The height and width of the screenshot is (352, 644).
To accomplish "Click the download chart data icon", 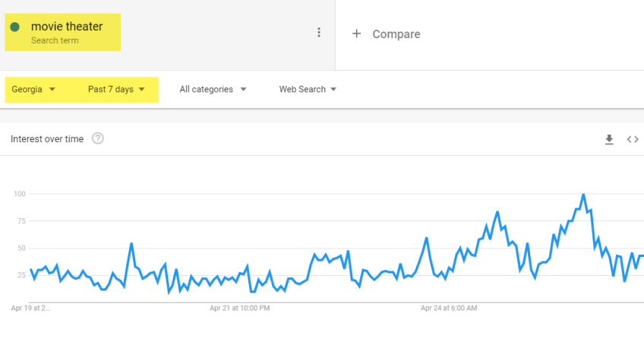I will coord(608,139).
